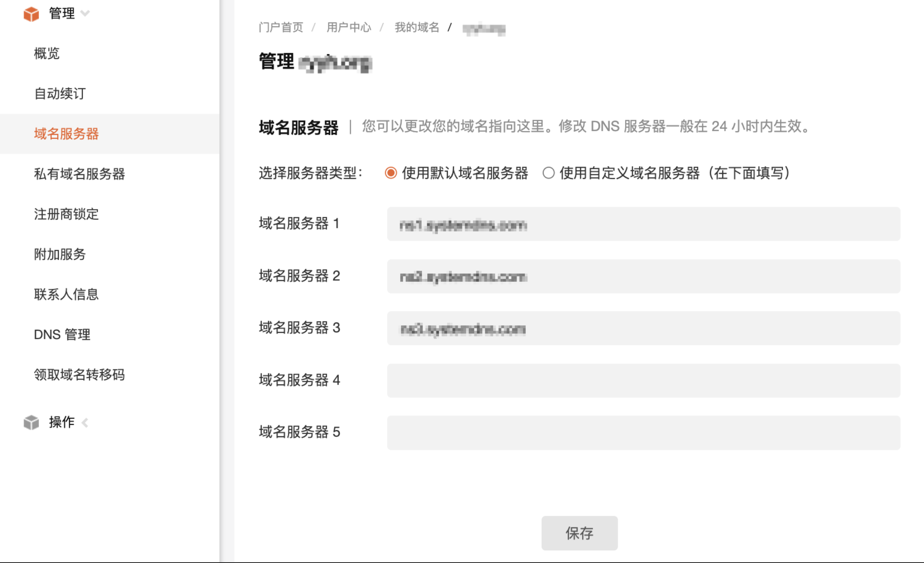Click the 保存 button
The width and height of the screenshot is (924, 563).
pos(579,533)
